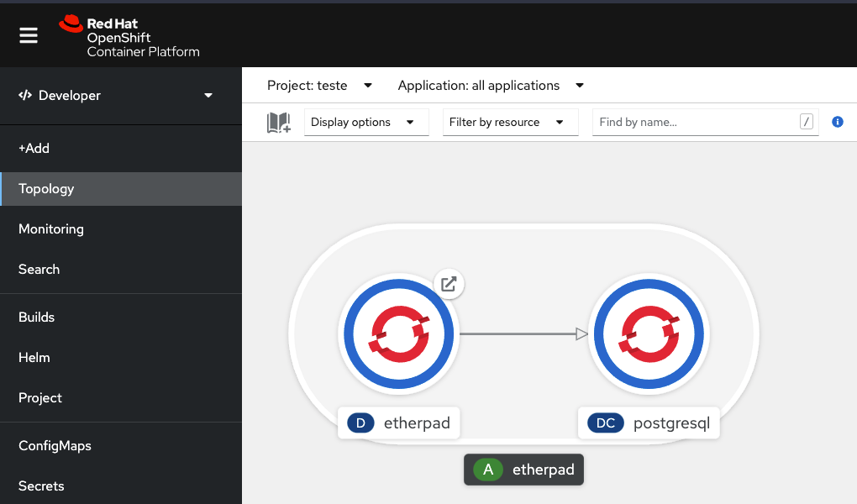Open the Project: teste dropdown
Image resolution: width=857 pixels, height=504 pixels.
[x=320, y=86]
